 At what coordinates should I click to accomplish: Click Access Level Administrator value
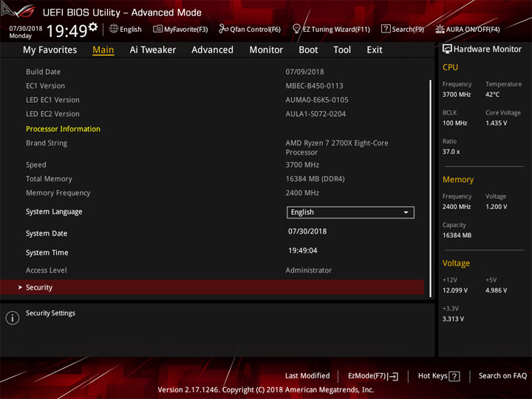tap(308, 270)
